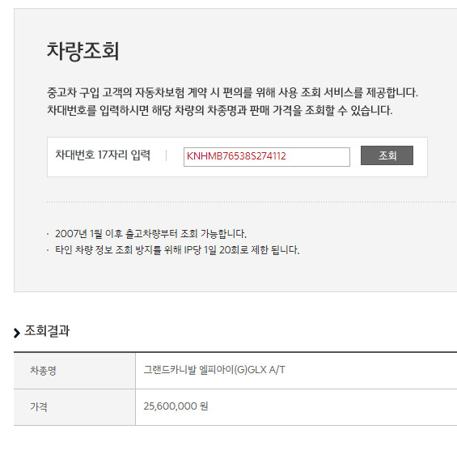The height and width of the screenshot is (476, 457).
Task: Click the bullet before the 2007년 notice
Action: [x=48, y=234]
